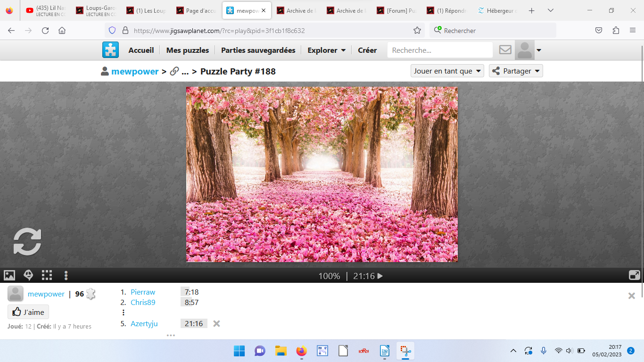
Task: Open Mes puzzles in the site menu
Action: pos(188,50)
